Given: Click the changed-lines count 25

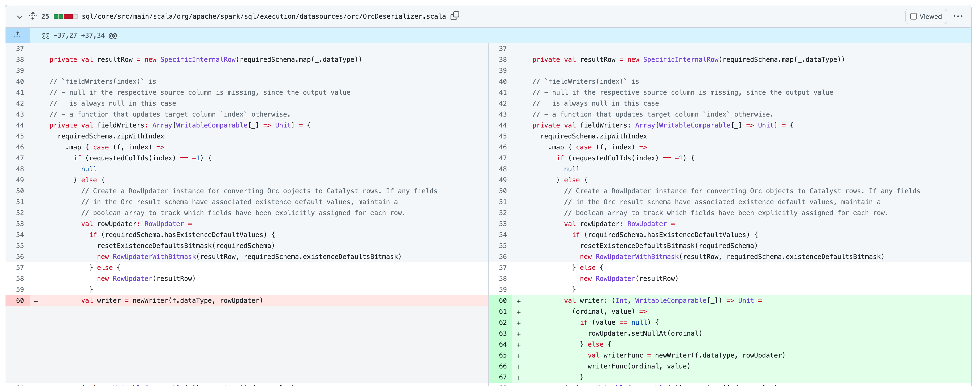Looking at the screenshot, I should [x=45, y=16].
